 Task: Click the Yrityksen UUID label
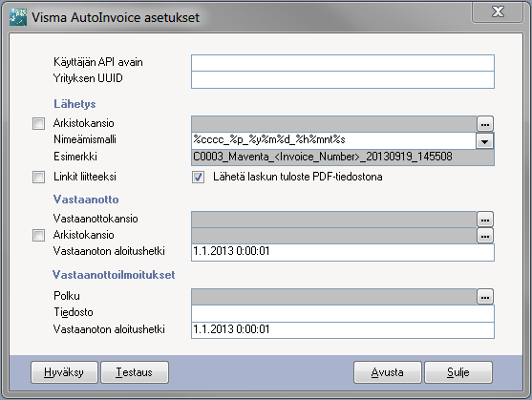[x=88, y=78]
